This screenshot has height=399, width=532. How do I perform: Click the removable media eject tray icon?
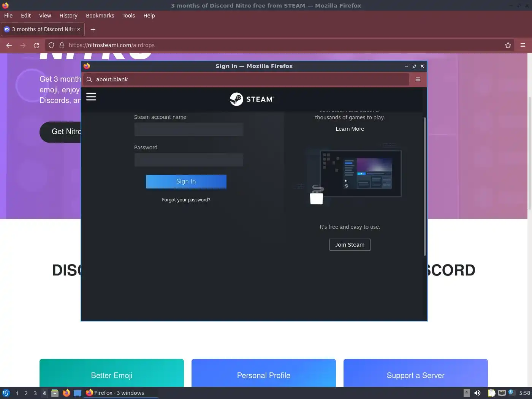pyautogui.click(x=467, y=393)
